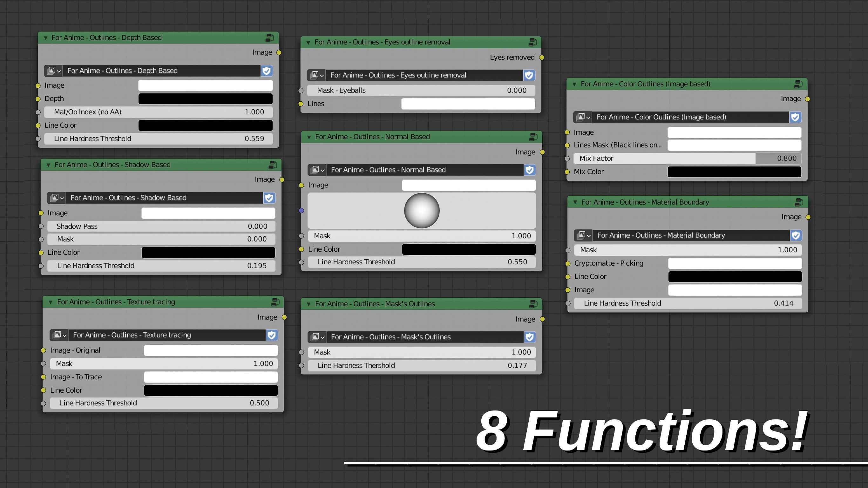Click the node group icon on Shadow Based header
The height and width of the screenshot is (488, 868).
click(x=273, y=165)
